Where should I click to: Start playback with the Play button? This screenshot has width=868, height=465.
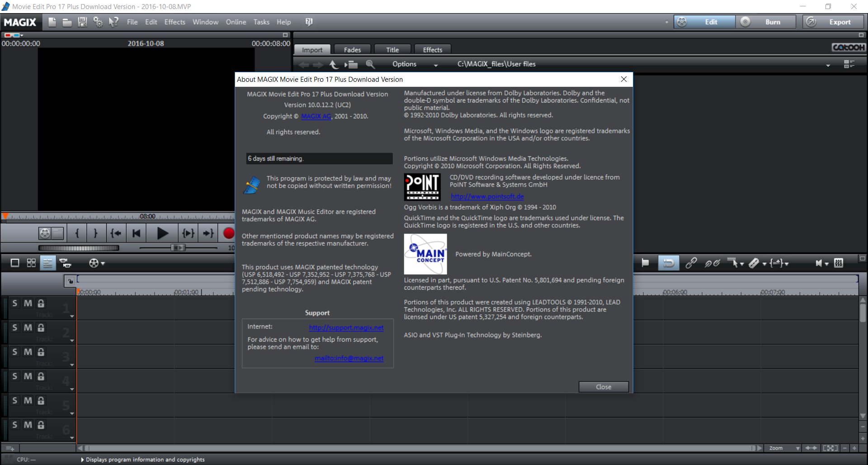click(x=162, y=233)
